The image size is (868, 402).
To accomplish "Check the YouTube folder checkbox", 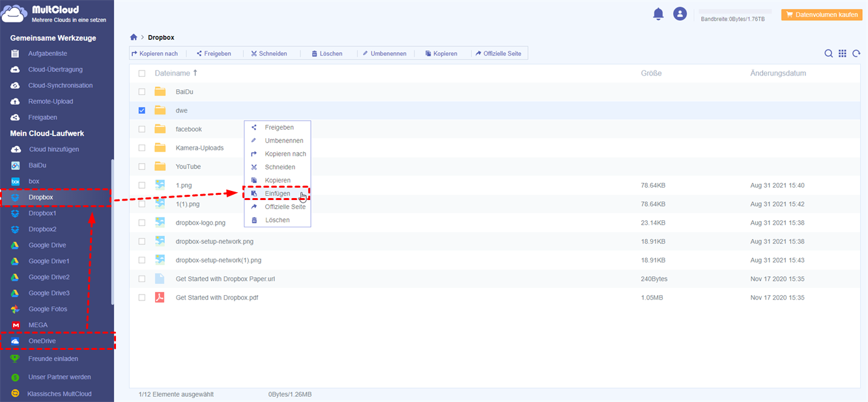I will [x=142, y=167].
